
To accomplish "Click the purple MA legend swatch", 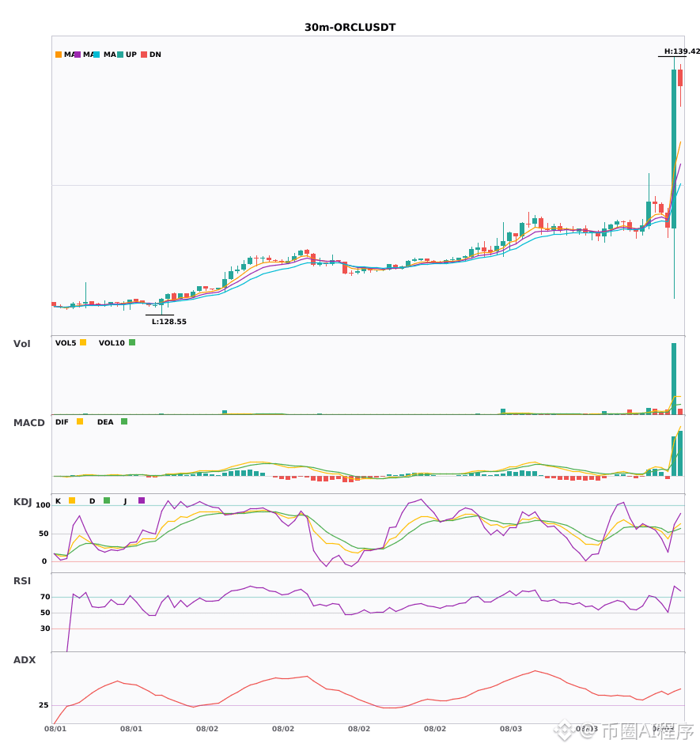I will pos(78,55).
